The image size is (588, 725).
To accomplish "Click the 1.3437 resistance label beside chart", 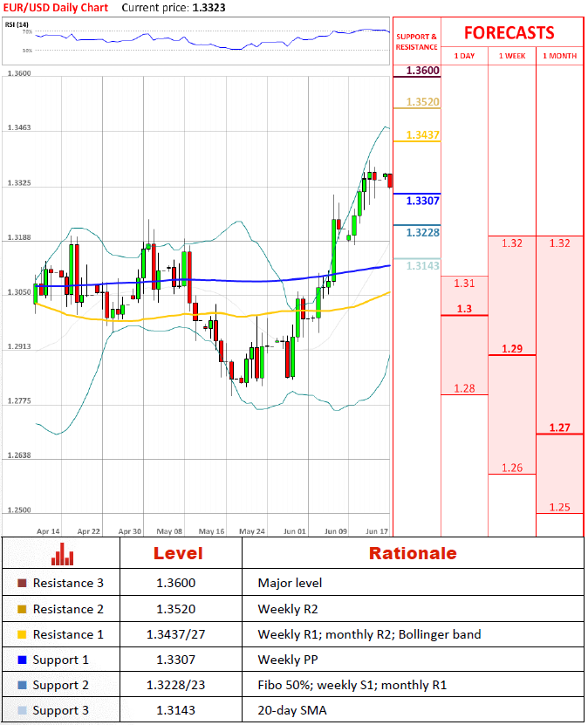I will [422, 135].
